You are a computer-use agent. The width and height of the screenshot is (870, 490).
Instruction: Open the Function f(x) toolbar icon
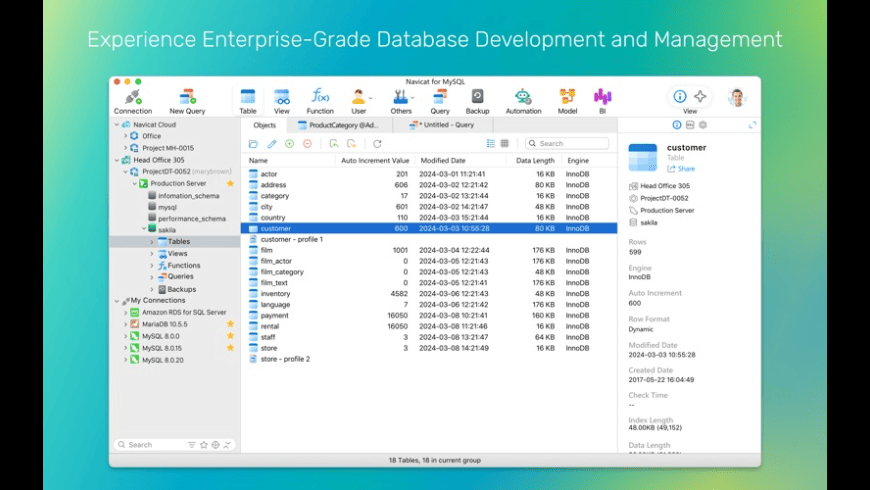click(x=320, y=102)
